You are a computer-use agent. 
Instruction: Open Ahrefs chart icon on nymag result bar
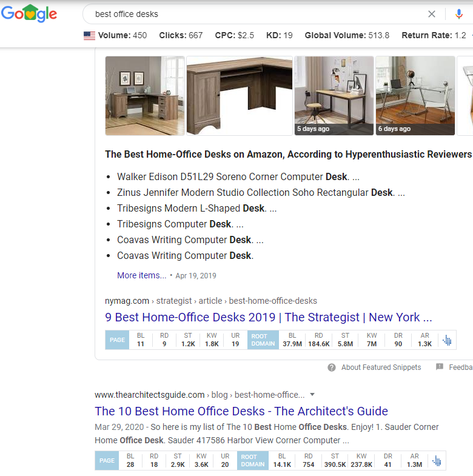point(447,340)
